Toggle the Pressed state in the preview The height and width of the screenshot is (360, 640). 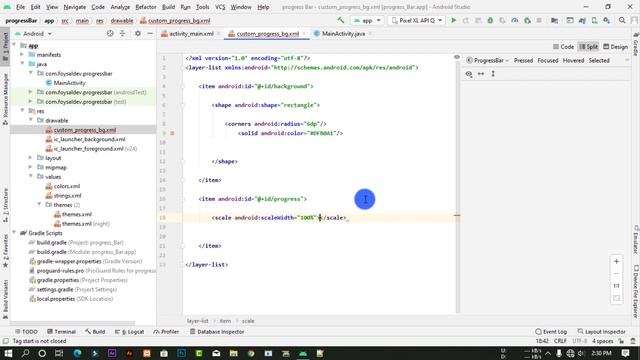pyautogui.click(x=523, y=60)
